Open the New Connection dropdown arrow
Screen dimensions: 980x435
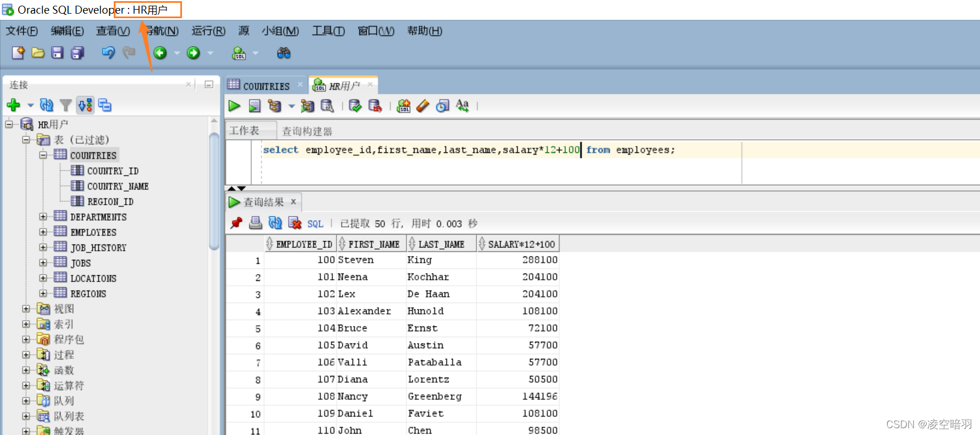tap(30, 106)
